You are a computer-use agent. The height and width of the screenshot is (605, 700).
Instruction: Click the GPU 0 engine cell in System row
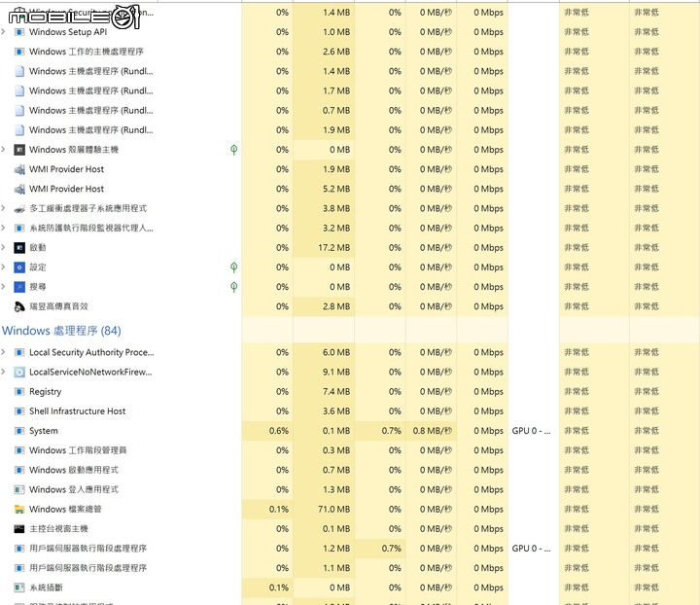tap(531, 431)
